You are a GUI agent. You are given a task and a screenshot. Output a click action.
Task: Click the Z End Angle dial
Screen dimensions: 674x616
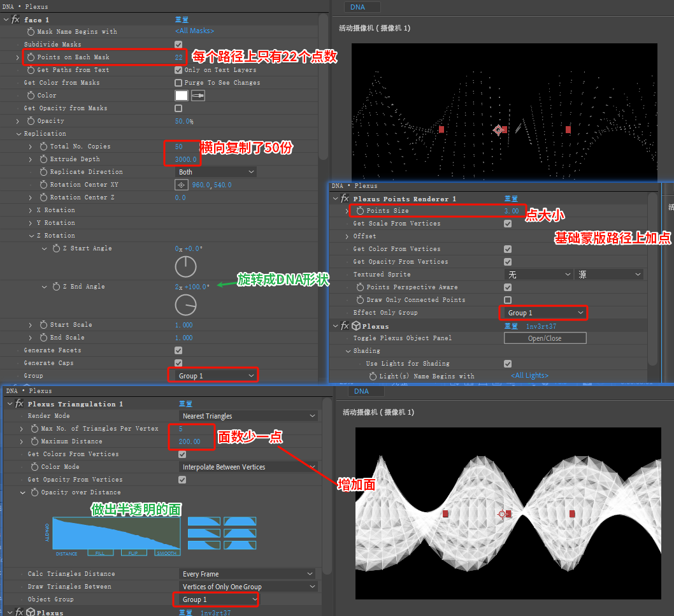(x=185, y=306)
